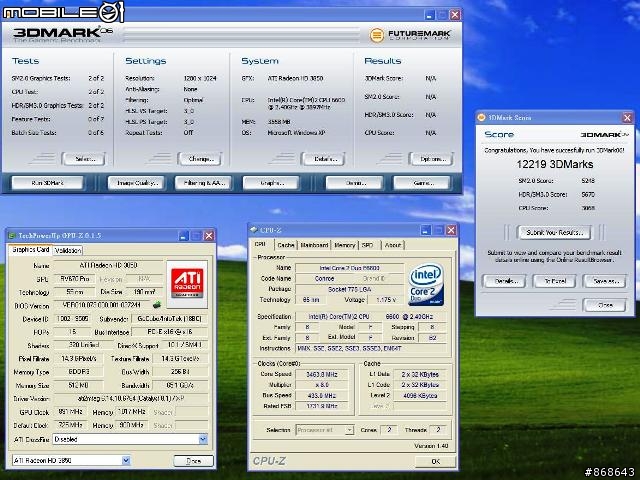Screen dimensions: 640x480
Task: Click the ATI Radeon logo in GPU-Z
Action: click(x=187, y=284)
